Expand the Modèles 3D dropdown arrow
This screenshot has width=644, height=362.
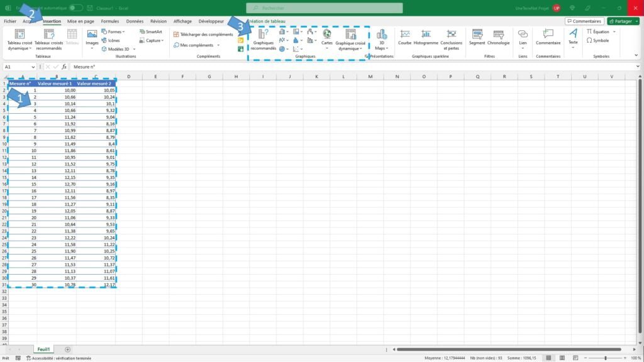(134, 49)
